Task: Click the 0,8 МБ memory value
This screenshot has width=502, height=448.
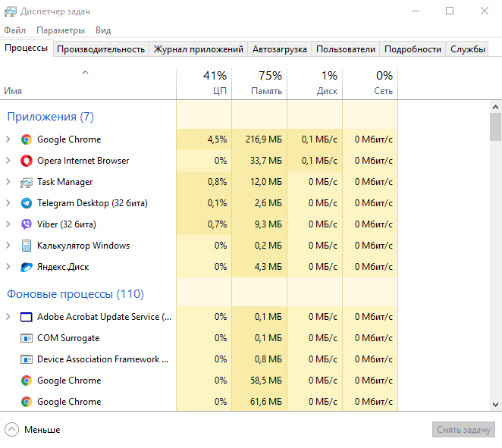Action: pos(268,359)
